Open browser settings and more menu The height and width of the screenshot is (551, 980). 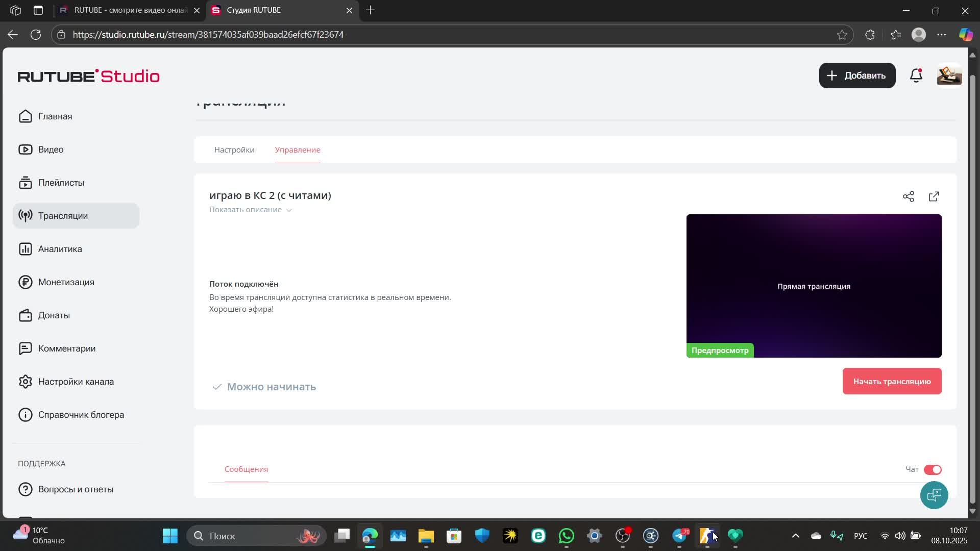pos(942,35)
